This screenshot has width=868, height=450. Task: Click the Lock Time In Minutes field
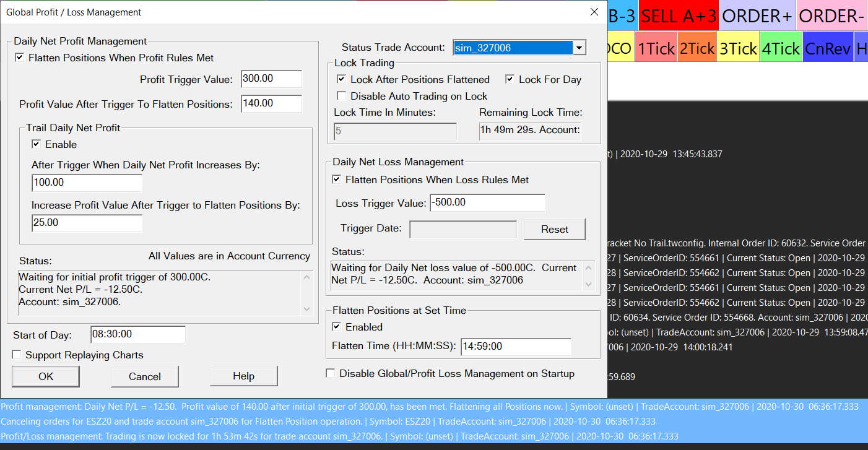pos(395,131)
